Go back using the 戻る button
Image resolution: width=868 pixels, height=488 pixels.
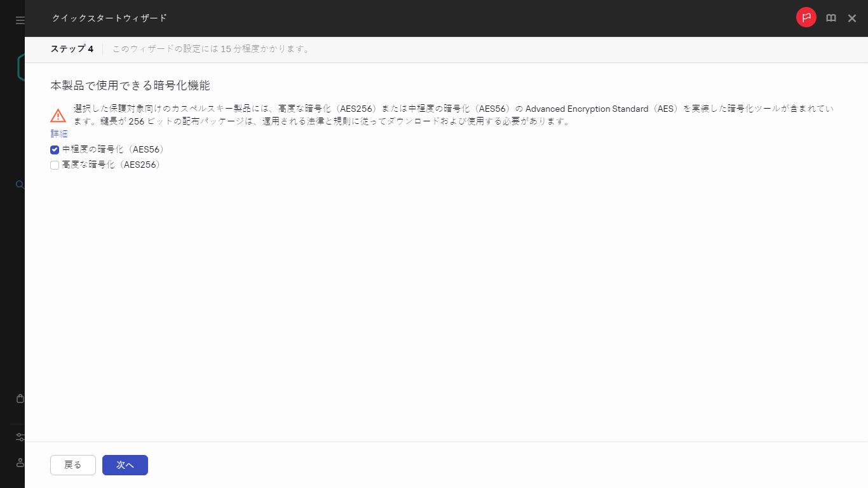72,464
